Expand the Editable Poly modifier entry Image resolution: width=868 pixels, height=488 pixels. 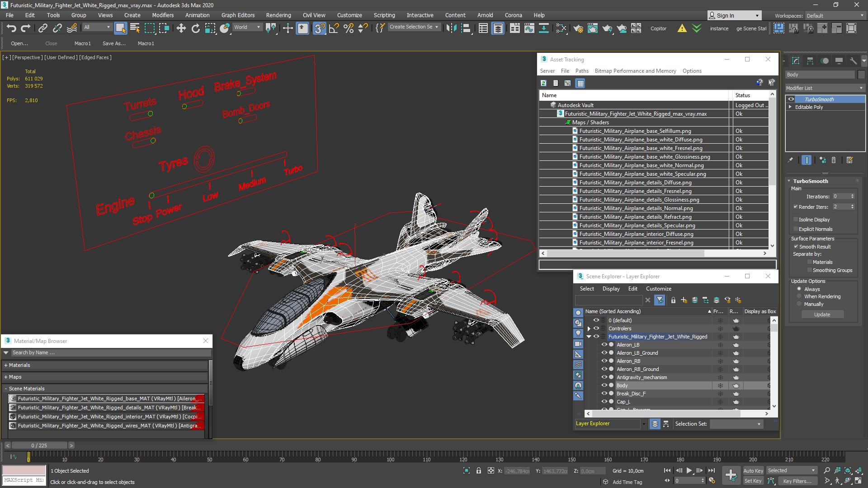(790, 107)
